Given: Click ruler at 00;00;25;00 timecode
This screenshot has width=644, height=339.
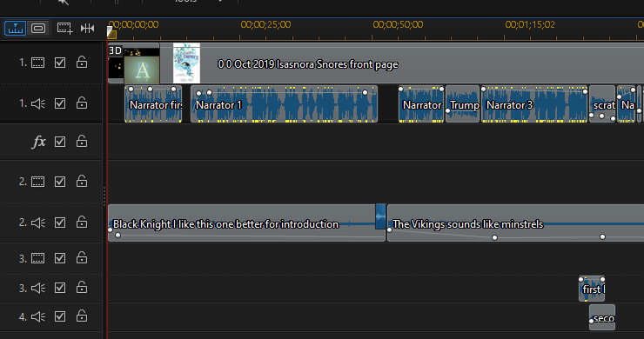Looking at the screenshot, I should click(265, 24).
